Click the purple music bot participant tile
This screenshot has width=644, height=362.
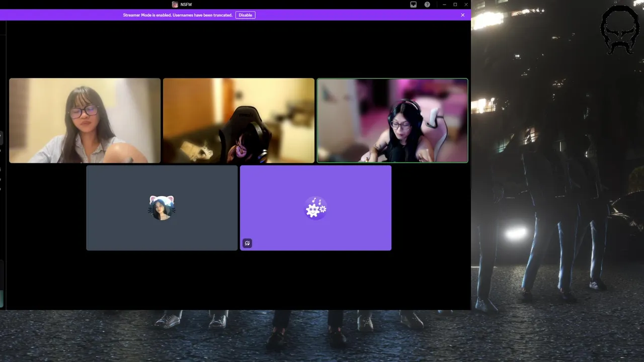coord(315,208)
